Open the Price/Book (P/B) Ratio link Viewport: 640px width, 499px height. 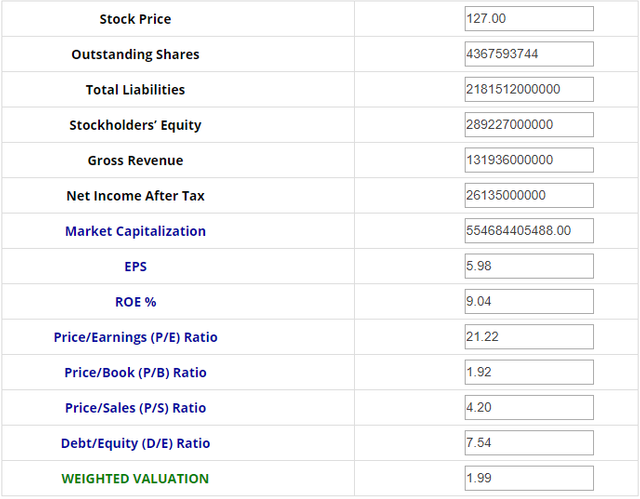[135, 372]
